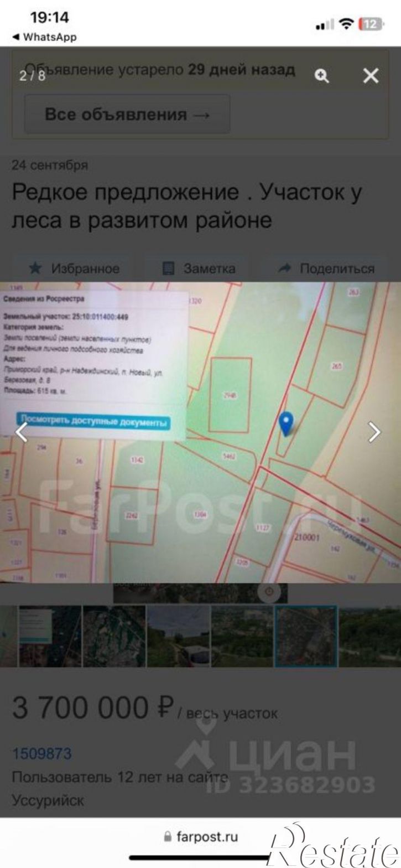Screen dimensions: 401x868
Task: Tap the blue map location pin
Action: point(285,424)
